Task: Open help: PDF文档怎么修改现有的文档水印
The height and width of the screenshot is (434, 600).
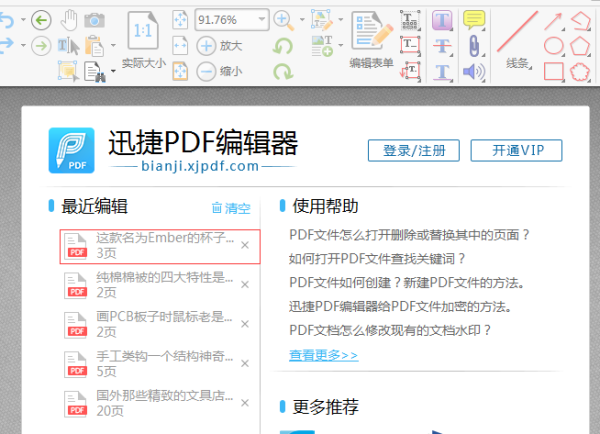Action: point(390,330)
